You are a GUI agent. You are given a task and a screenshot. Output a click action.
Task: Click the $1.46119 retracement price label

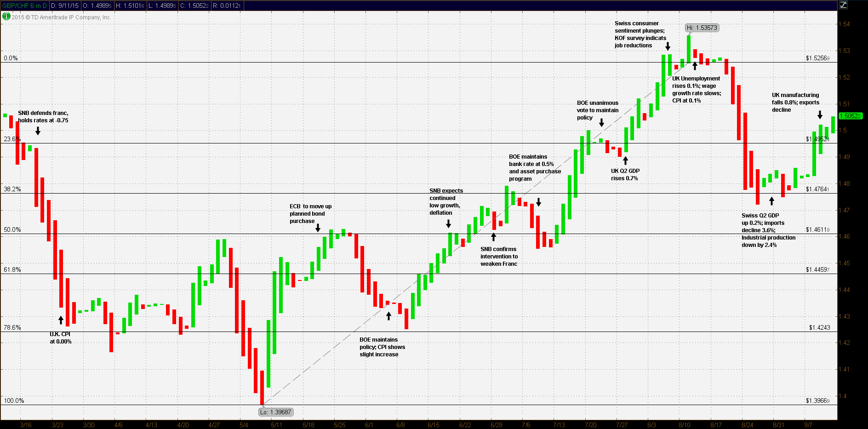pyautogui.click(x=817, y=229)
